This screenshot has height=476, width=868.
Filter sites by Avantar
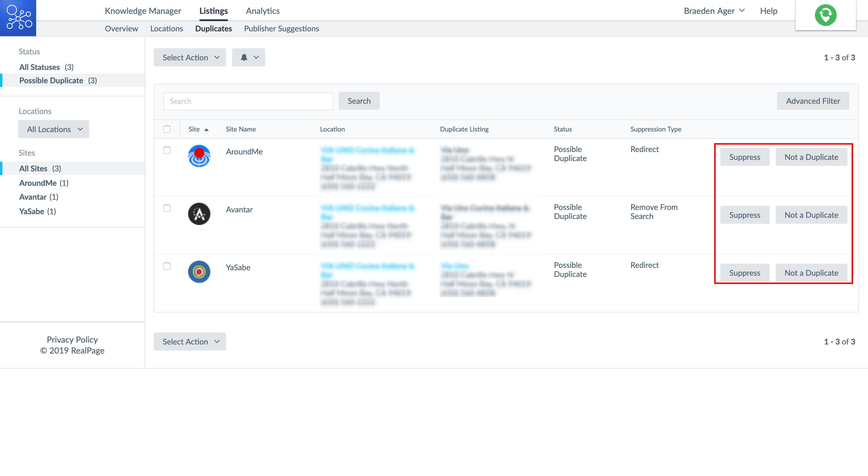coord(39,197)
